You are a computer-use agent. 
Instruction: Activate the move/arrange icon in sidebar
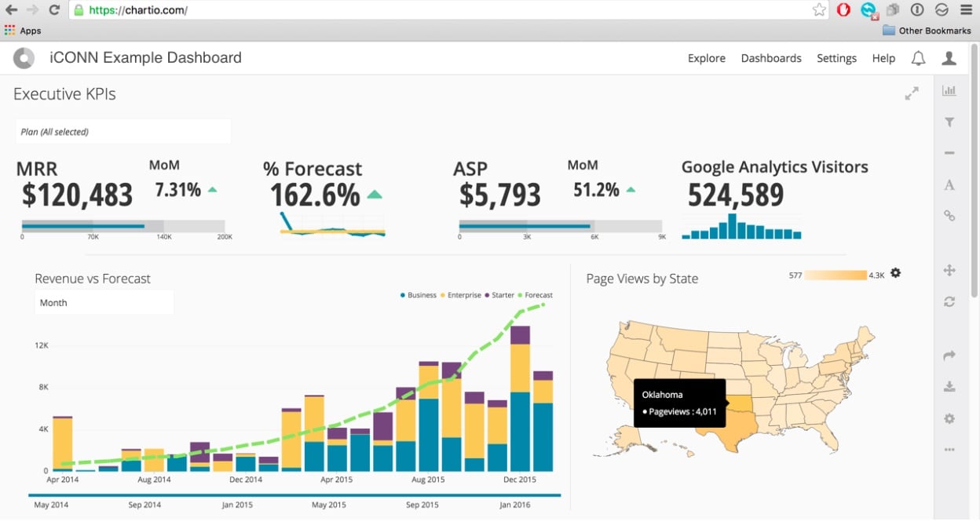[x=949, y=270]
